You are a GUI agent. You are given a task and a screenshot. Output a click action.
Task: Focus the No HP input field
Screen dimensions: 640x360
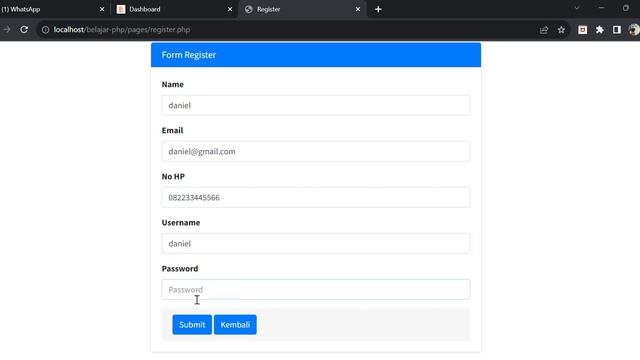pos(316,198)
